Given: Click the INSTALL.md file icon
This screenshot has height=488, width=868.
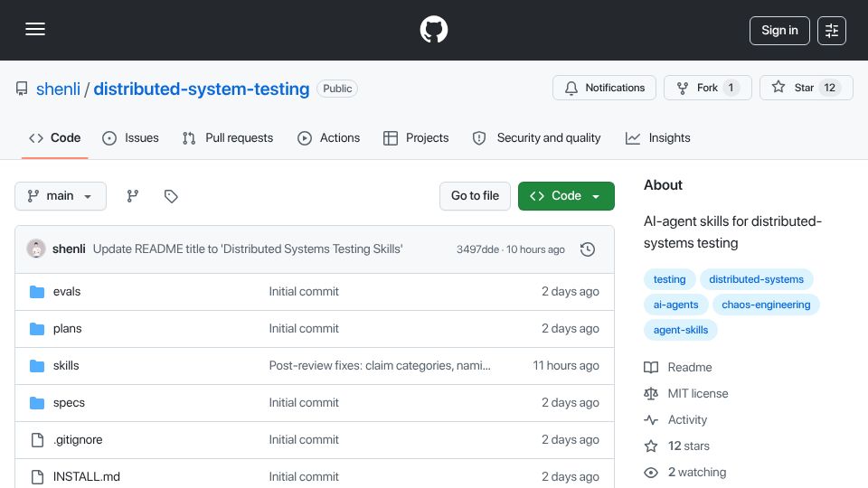Looking at the screenshot, I should 37,477.
